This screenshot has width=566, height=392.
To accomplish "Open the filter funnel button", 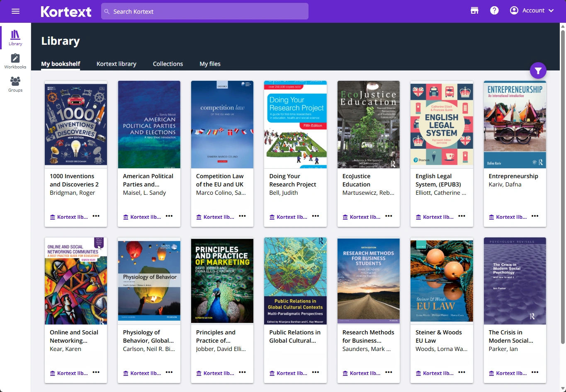I will pos(538,71).
